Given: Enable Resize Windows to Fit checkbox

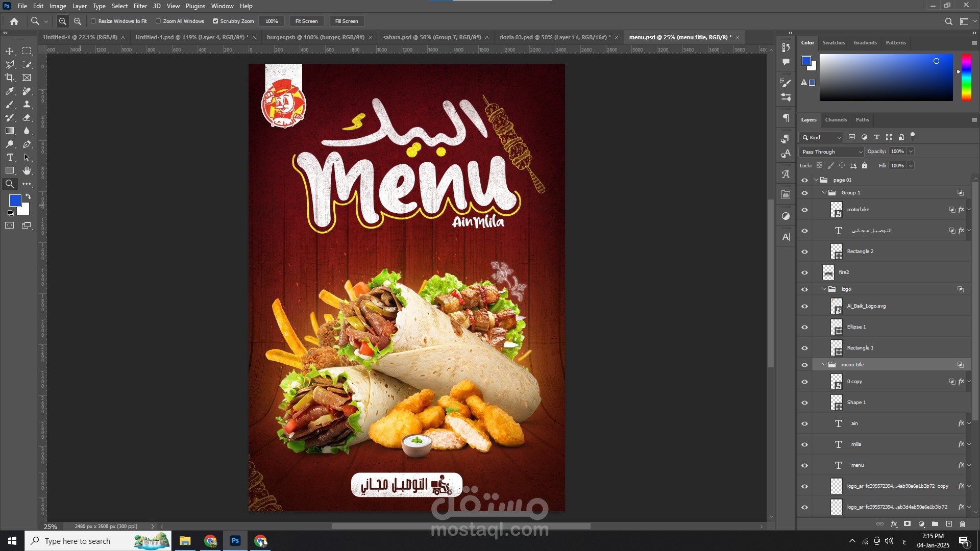Looking at the screenshot, I should point(93,21).
